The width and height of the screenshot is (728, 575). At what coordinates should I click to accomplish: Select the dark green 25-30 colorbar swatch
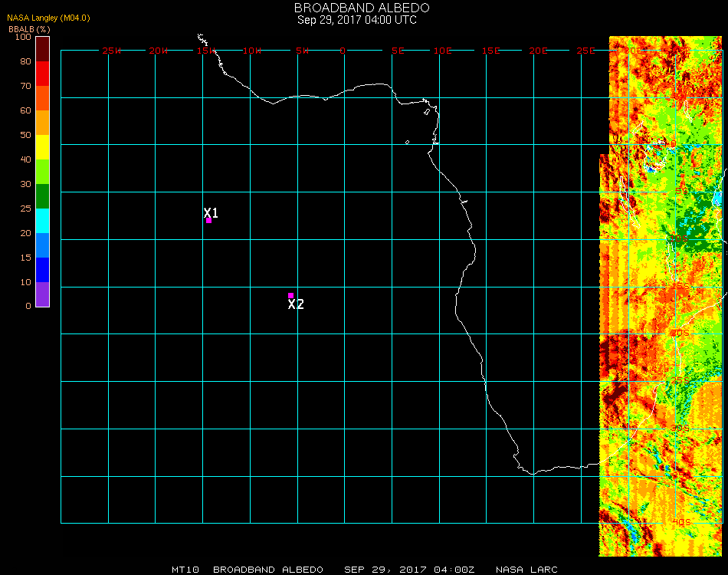click(43, 196)
